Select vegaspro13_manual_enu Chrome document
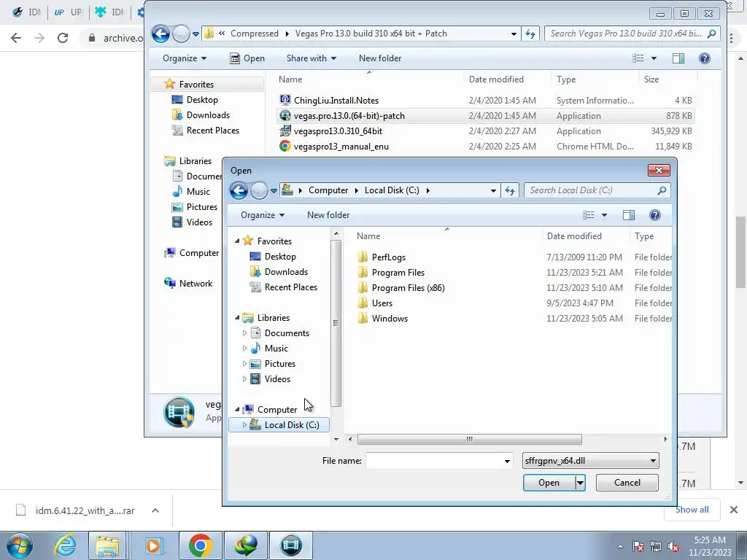This screenshot has width=747, height=560. pos(341,146)
